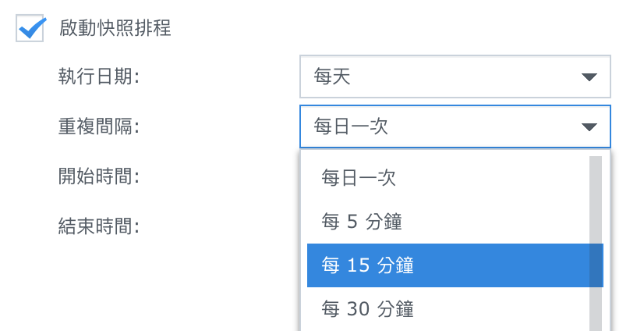The width and height of the screenshot is (644, 331).
Task: Toggle the 啟動快照排程 checkbox
Action: pos(30,30)
